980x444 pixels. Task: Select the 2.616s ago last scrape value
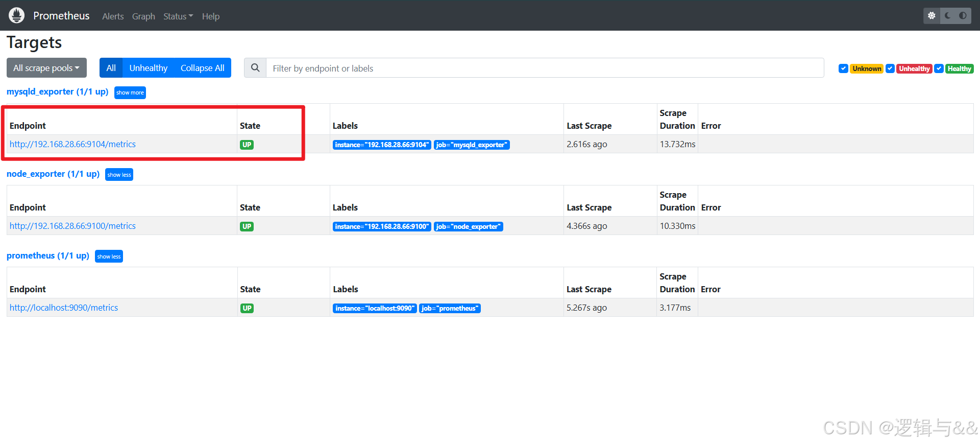click(587, 144)
